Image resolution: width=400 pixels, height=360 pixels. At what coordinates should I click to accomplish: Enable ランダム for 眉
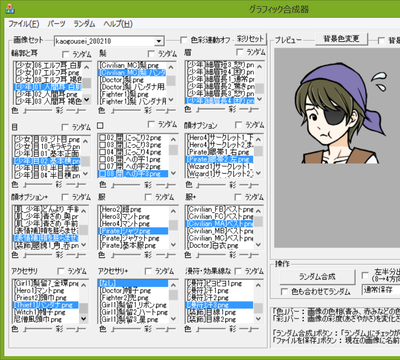coord(239,52)
